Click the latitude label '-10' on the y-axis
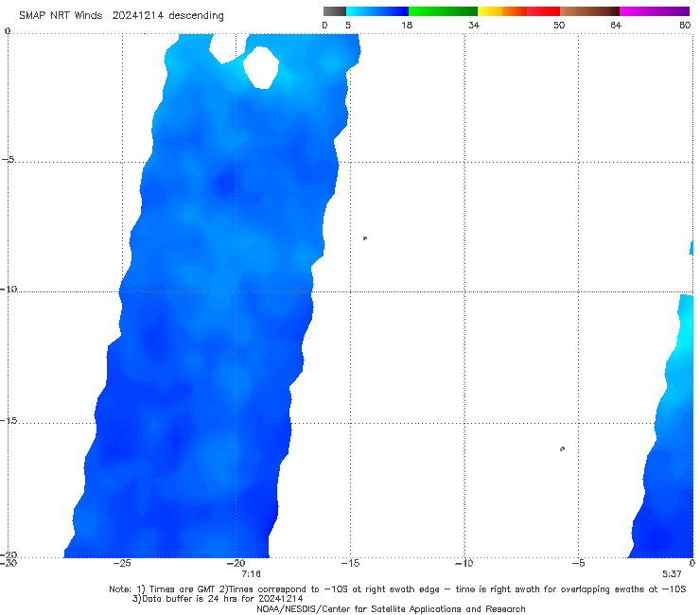Screen dimensions: 700x615 click(x=9, y=289)
